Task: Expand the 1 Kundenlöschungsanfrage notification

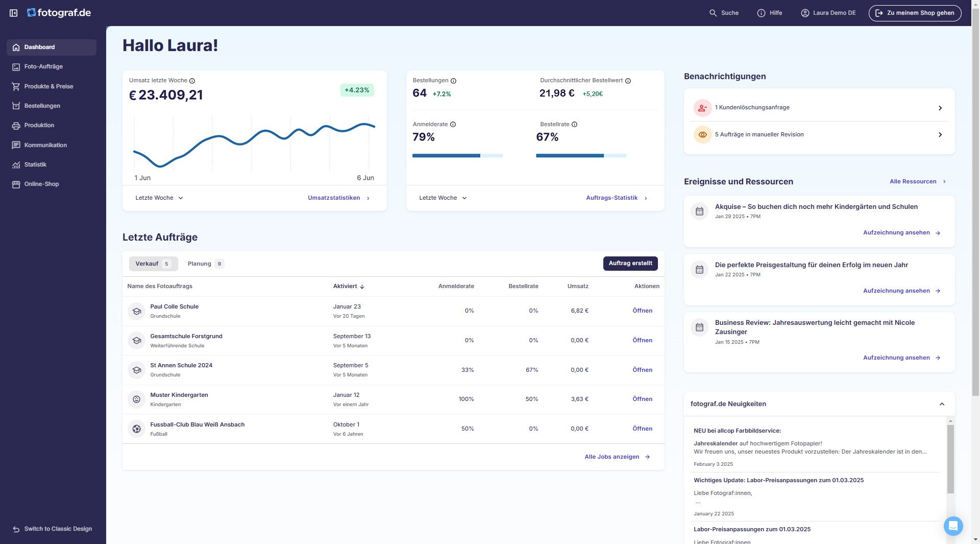Action: pyautogui.click(x=940, y=108)
